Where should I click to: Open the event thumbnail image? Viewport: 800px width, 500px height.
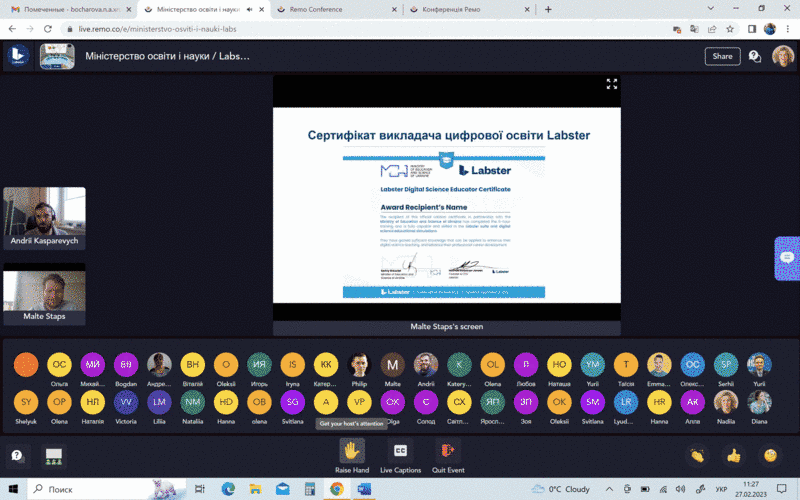[x=57, y=56]
